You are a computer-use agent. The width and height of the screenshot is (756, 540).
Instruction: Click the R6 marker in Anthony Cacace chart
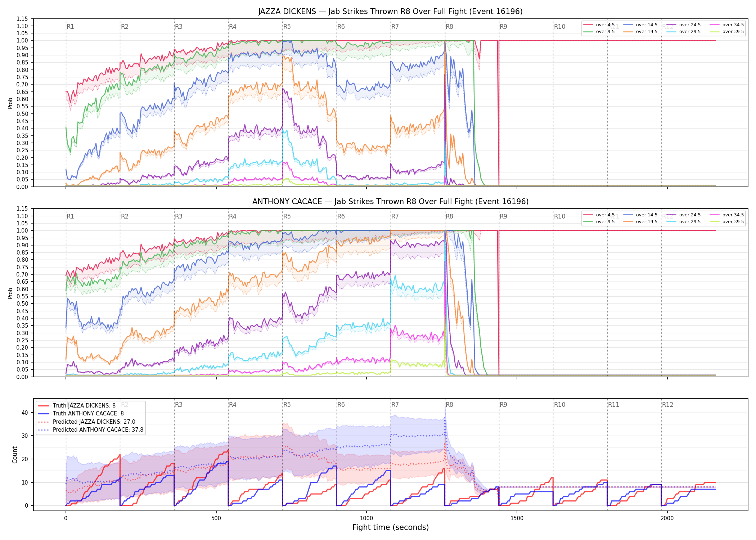point(341,216)
